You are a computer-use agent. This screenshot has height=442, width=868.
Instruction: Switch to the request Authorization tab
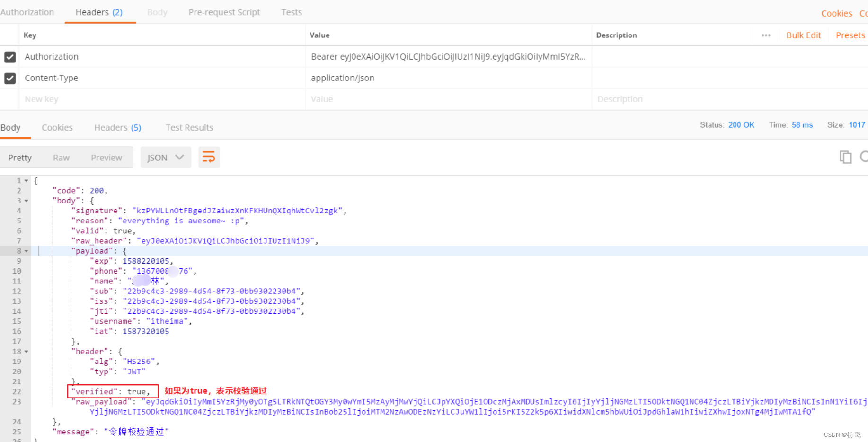27,12
